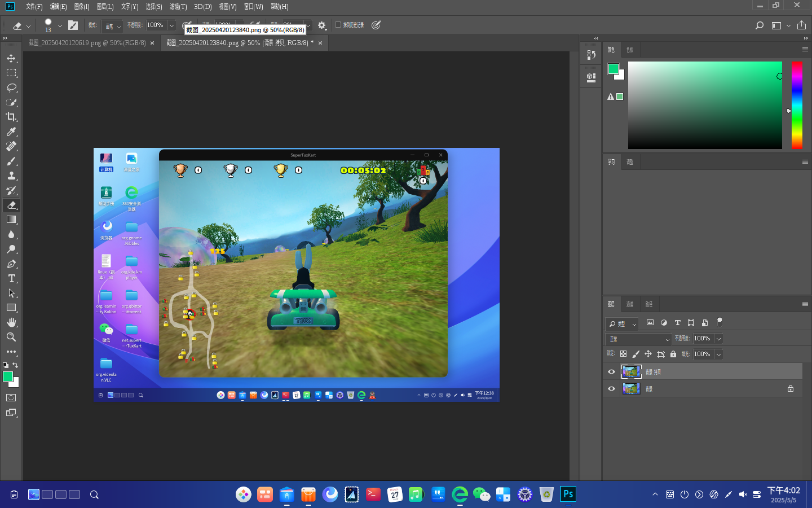The height and width of the screenshot is (508, 812).
Task: Select the Move tool
Action: click(x=11, y=58)
